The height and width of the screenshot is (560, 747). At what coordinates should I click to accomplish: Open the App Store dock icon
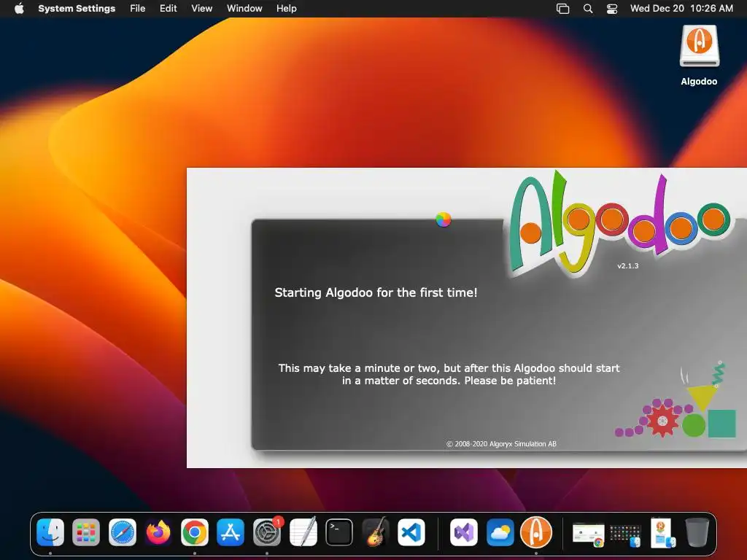coord(231,532)
